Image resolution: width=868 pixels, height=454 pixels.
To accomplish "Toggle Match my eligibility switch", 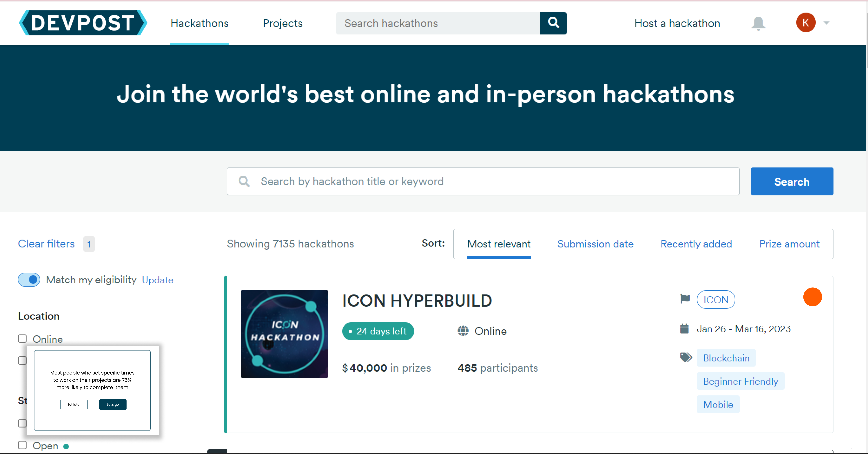I will [29, 280].
